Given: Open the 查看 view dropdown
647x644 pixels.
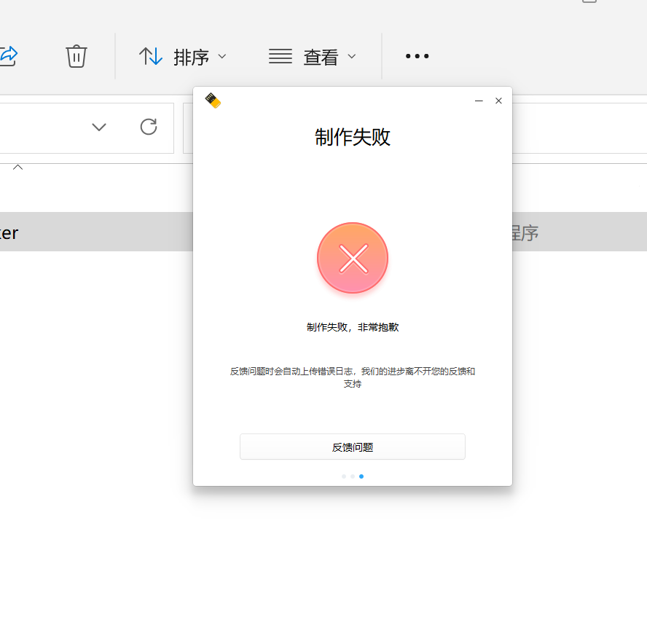Looking at the screenshot, I should [312, 57].
